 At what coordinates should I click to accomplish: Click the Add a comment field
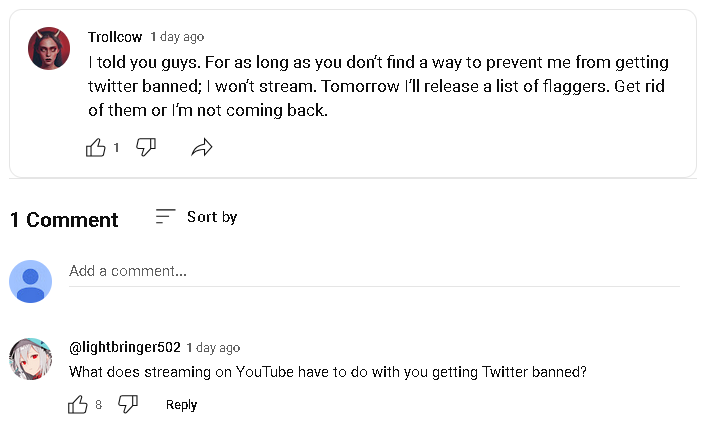click(x=374, y=271)
